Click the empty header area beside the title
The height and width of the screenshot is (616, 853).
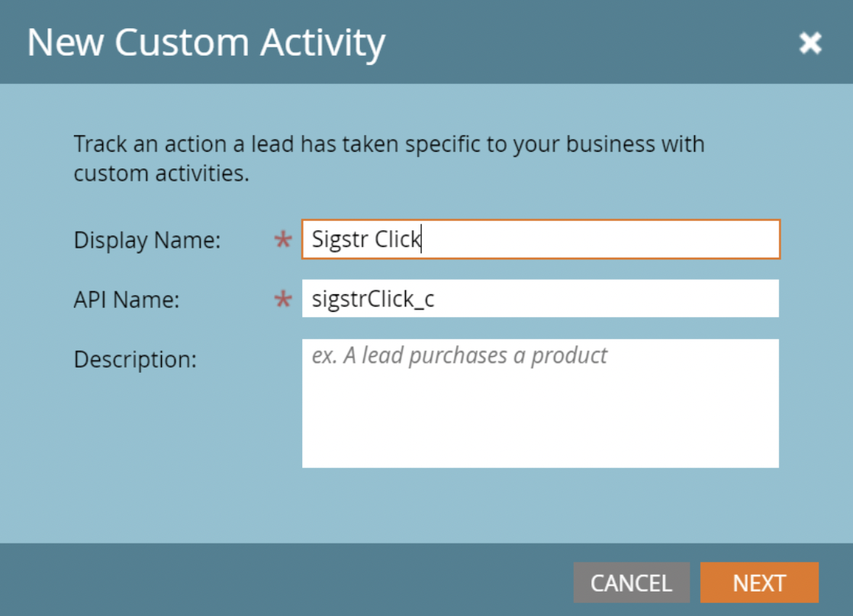coord(587,43)
